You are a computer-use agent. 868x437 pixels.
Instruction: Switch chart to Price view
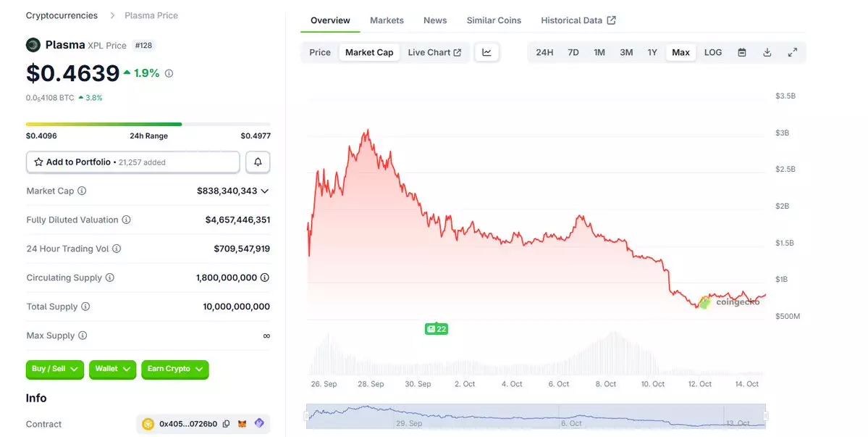pos(320,52)
